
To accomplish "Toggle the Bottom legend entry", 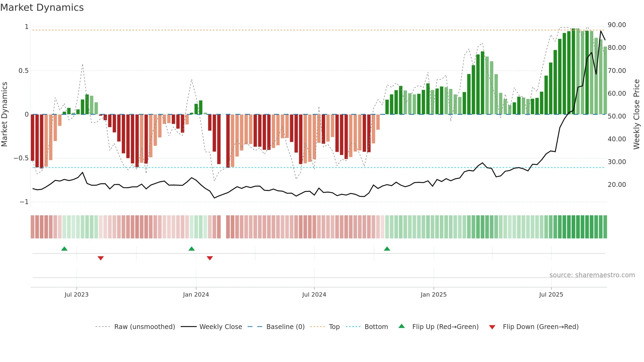I will pyautogui.click(x=367, y=327).
